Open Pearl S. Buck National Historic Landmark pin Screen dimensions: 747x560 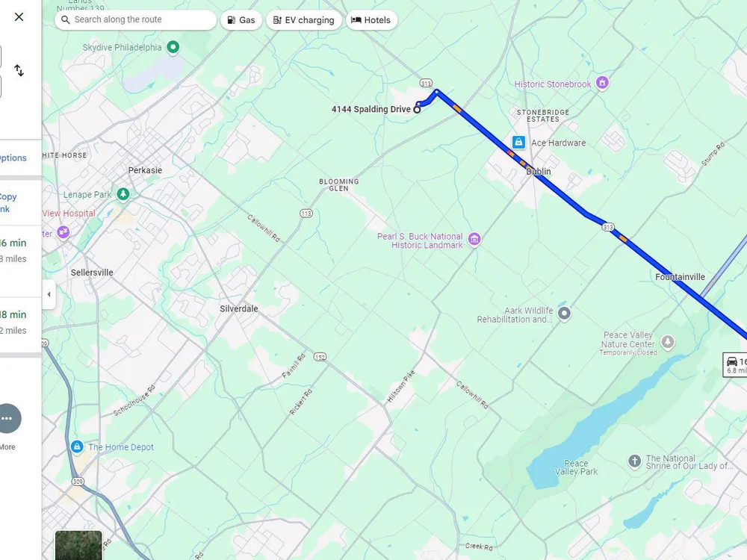(474, 239)
